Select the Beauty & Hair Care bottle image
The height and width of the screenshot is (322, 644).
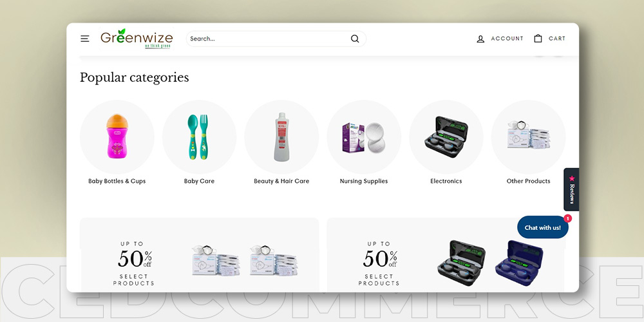coord(281,137)
